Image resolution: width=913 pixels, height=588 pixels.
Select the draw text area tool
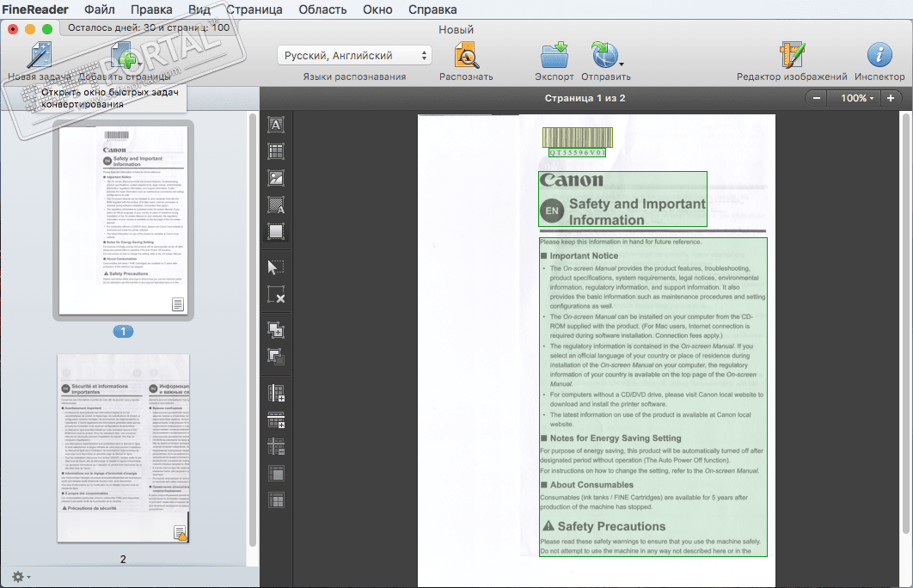tap(276, 125)
